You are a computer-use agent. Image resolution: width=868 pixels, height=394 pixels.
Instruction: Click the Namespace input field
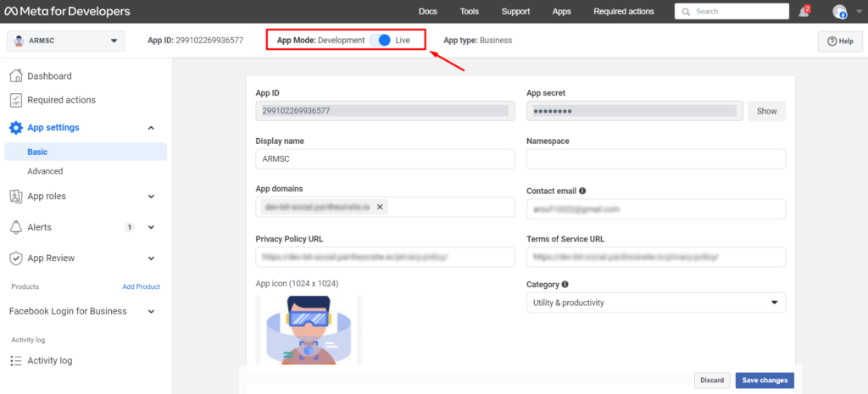(656, 158)
